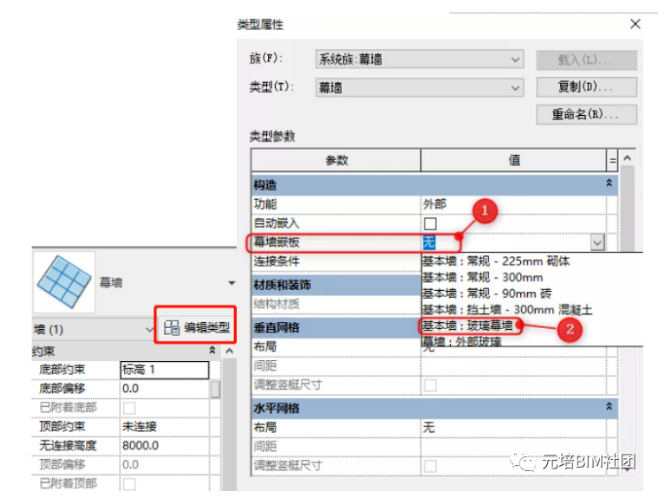Close the 类型属性 dialog
666x504 pixels.
635,24
